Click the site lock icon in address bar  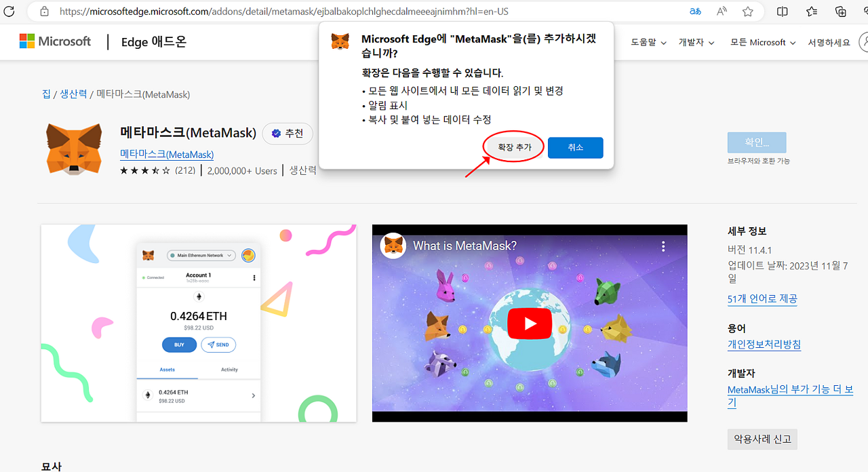point(44,12)
